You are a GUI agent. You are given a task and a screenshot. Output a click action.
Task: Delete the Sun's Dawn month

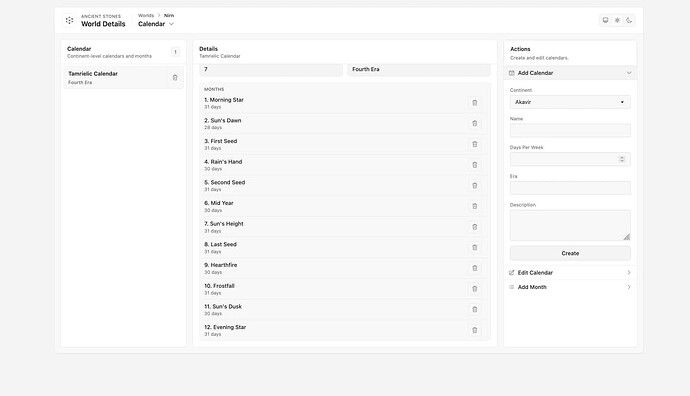point(474,123)
